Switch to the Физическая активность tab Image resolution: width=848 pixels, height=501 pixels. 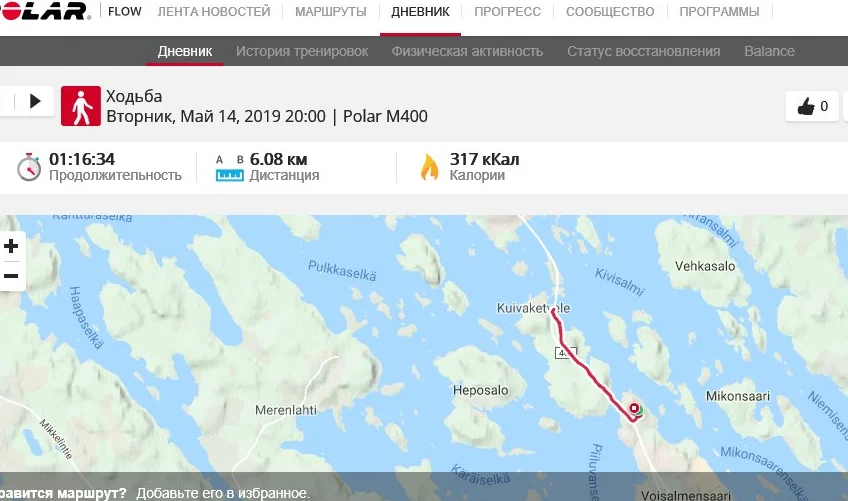pyautogui.click(x=467, y=51)
